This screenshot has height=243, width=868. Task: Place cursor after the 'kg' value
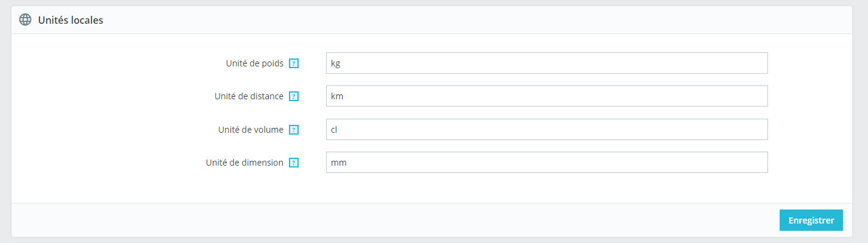pos(341,63)
